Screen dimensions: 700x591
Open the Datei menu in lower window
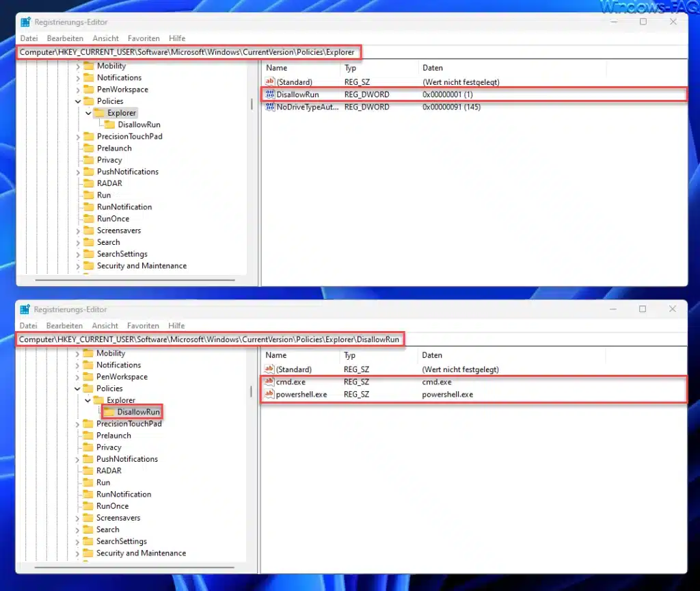tap(28, 326)
